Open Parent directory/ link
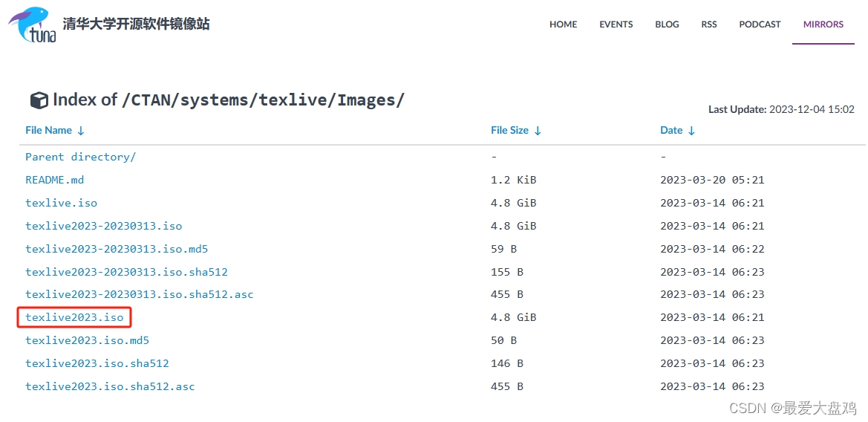The image size is (868, 422). point(81,157)
